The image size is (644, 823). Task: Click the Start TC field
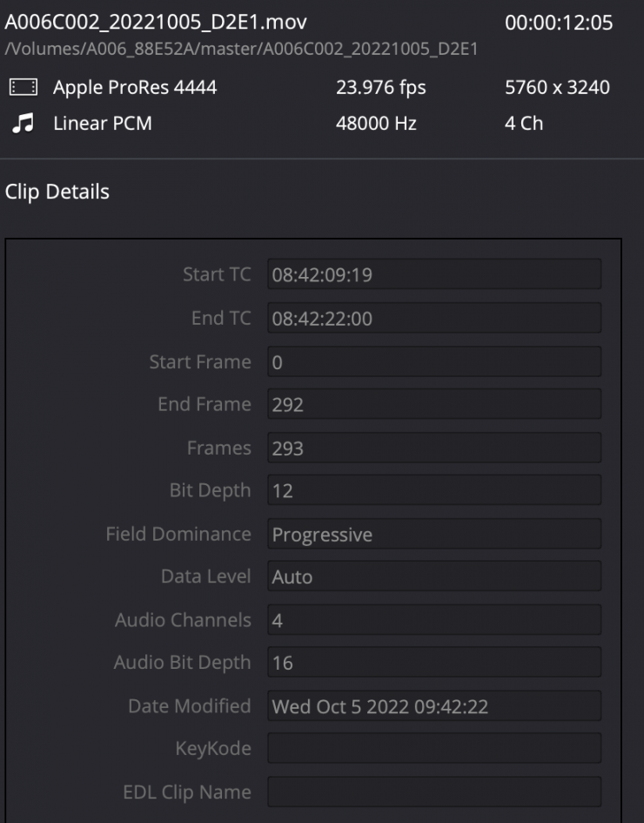(433, 275)
